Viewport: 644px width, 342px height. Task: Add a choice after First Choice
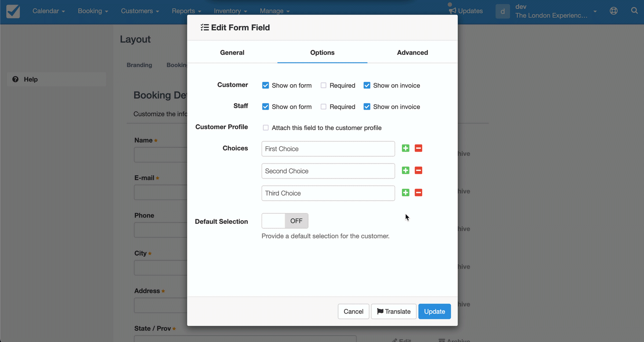click(x=405, y=148)
